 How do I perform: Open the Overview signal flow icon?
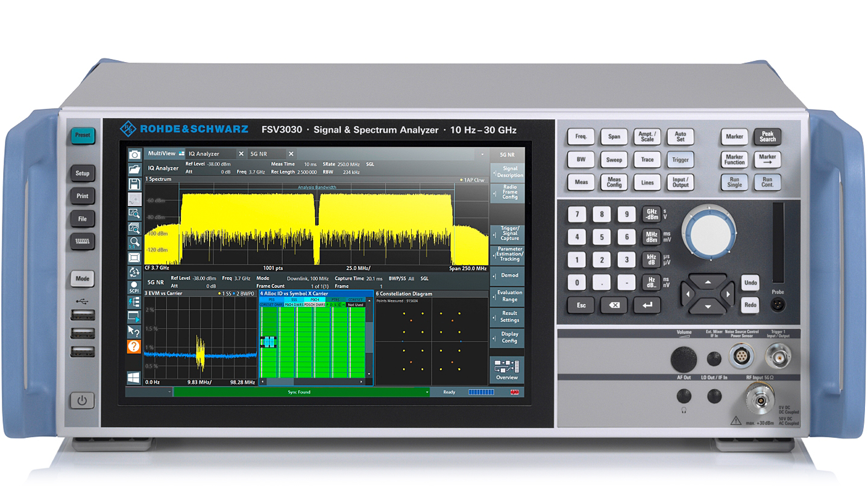(507, 369)
